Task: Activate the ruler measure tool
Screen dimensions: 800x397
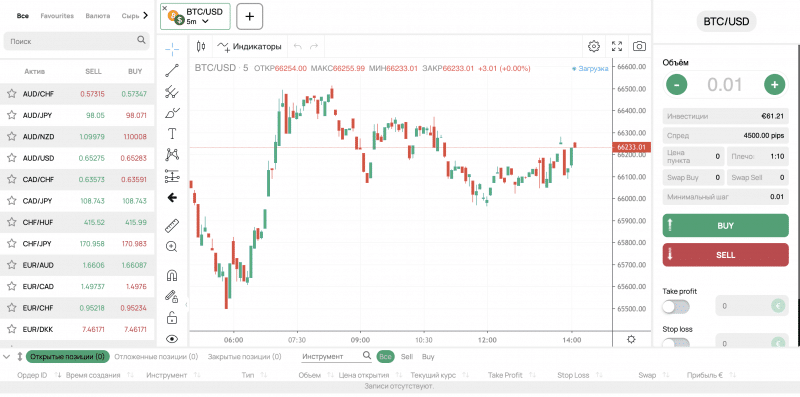Action: click(172, 226)
